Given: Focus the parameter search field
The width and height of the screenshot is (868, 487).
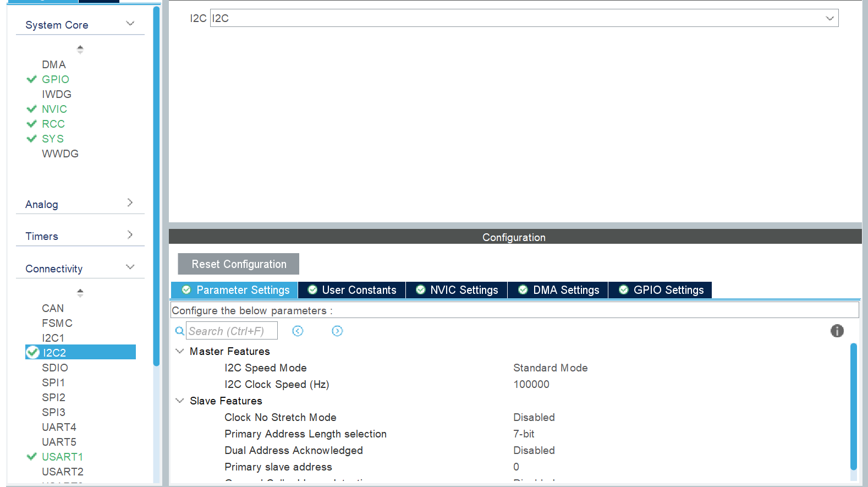Looking at the screenshot, I should pos(232,331).
